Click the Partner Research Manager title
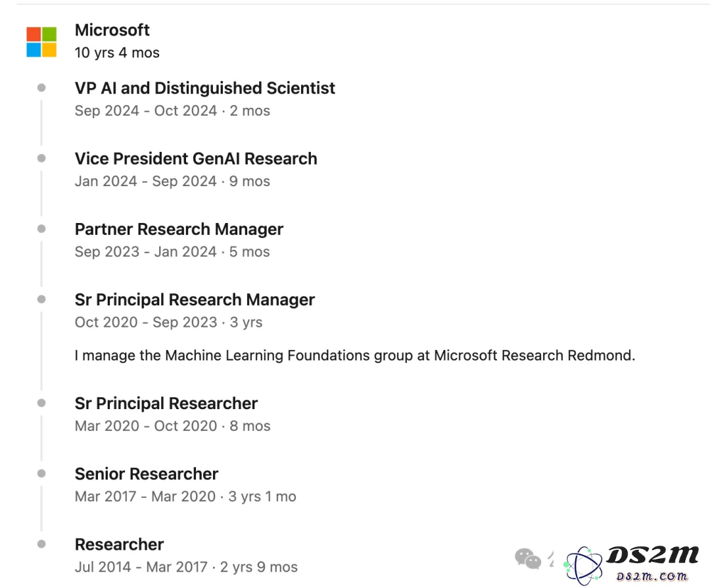This screenshot has width=710, height=588. click(x=179, y=230)
